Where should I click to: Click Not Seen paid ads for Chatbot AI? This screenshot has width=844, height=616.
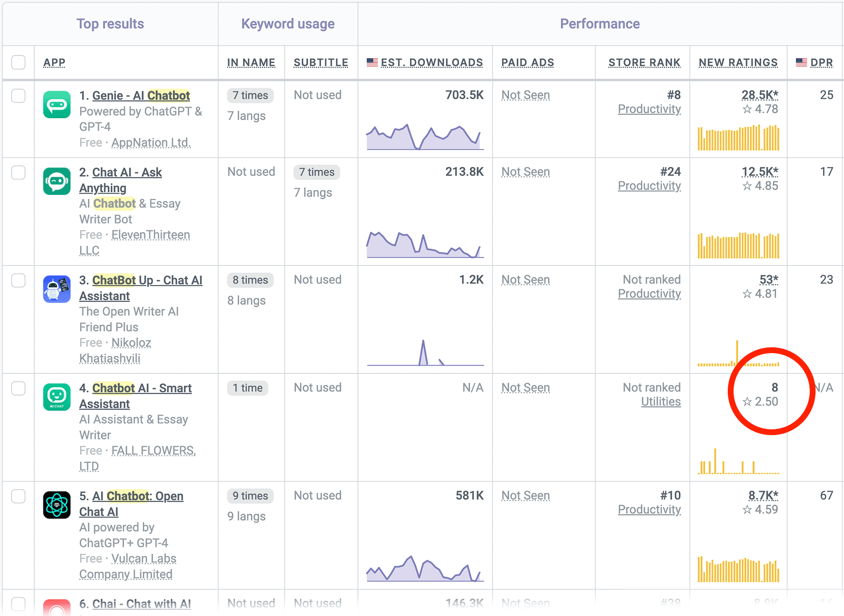pos(526,388)
